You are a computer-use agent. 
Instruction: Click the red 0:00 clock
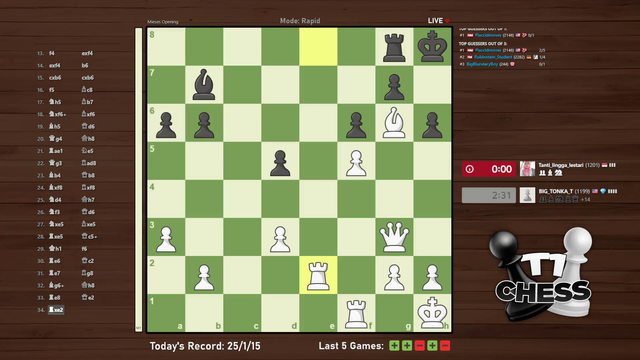(x=489, y=169)
